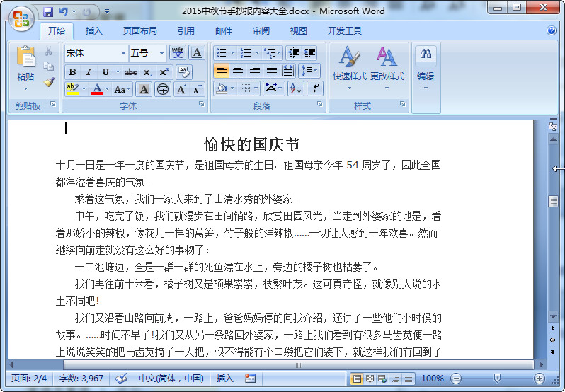Expand the numbering list dropdown

[x=257, y=53]
